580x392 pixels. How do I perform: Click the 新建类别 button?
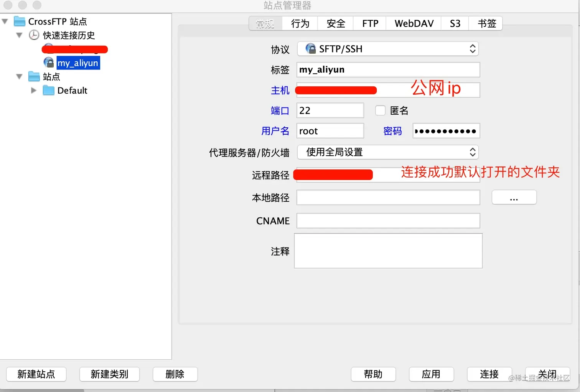click(109, 374)
